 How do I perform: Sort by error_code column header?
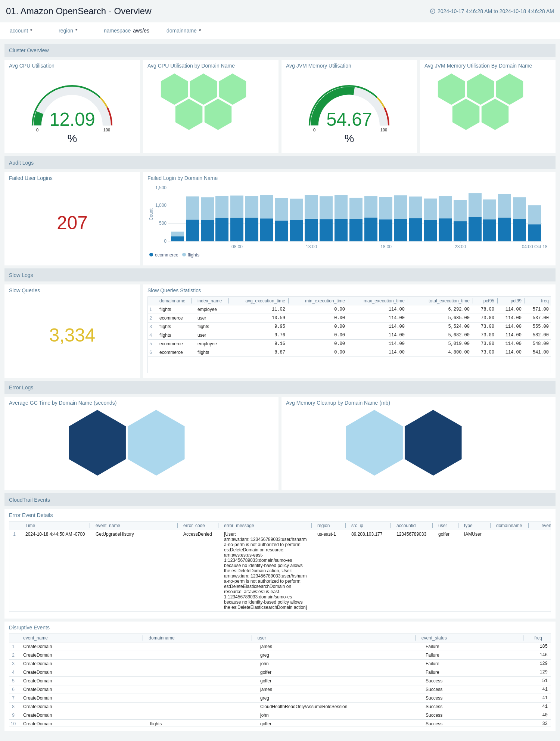click(x=194, y=526)
